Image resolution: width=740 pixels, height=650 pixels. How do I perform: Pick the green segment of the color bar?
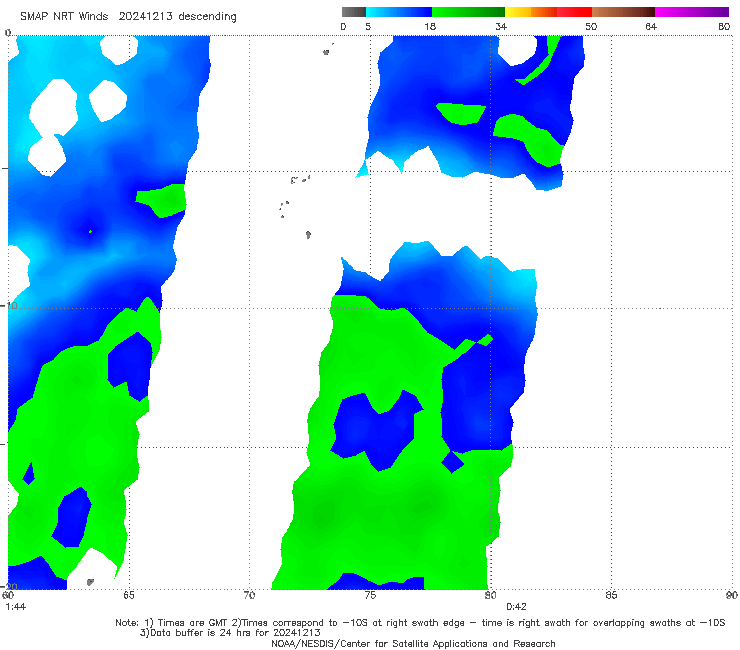click(469, 12)
